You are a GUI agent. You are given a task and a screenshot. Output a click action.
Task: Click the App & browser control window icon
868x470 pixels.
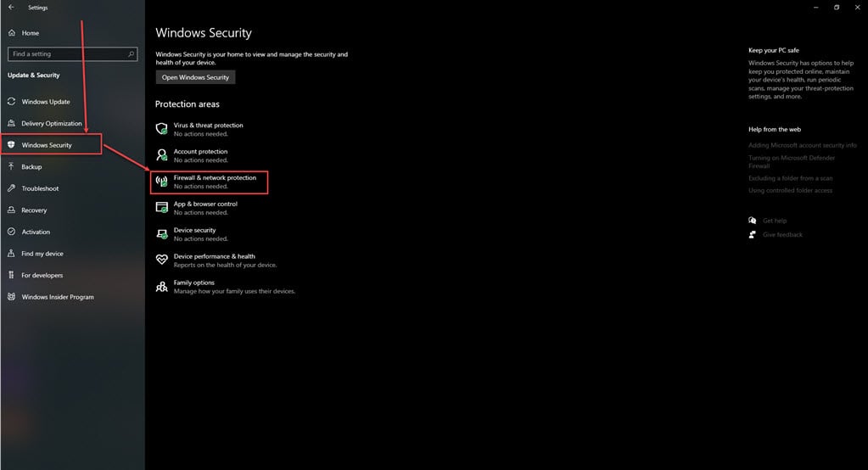[x=162, y=208]
